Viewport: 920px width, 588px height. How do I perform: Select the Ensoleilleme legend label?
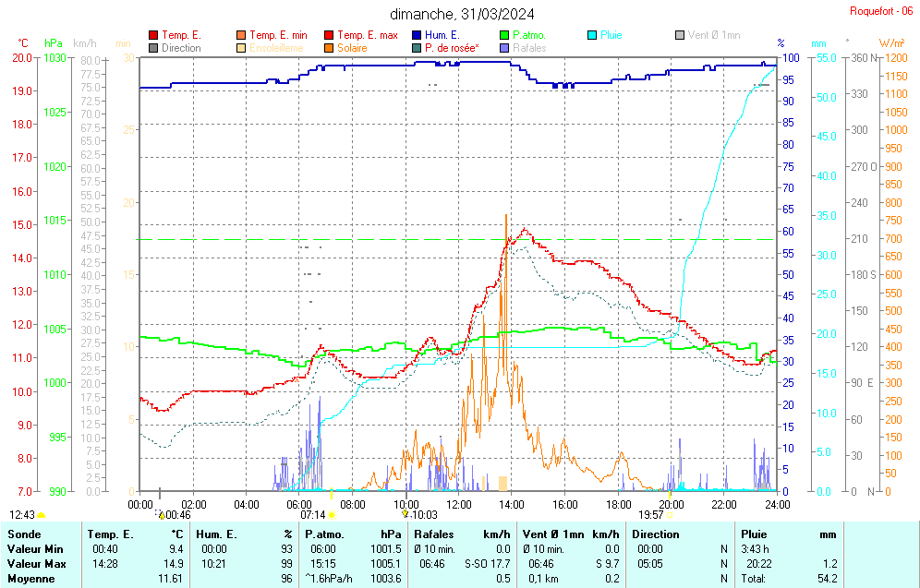(276, 48)
